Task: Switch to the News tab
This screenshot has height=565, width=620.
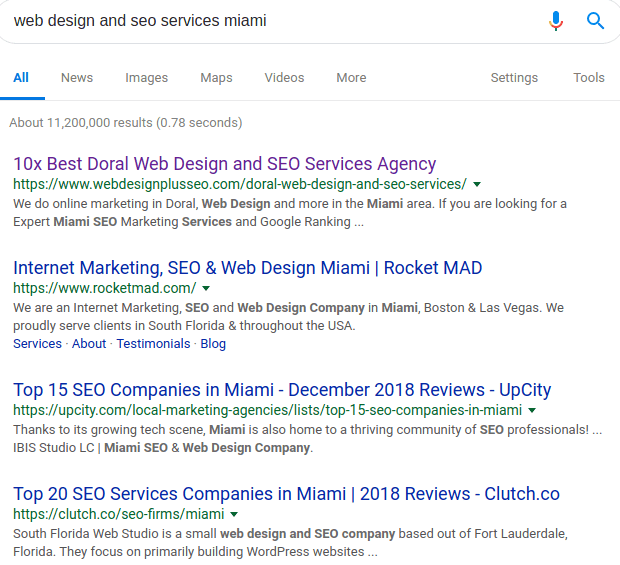Action: point(77,77)
